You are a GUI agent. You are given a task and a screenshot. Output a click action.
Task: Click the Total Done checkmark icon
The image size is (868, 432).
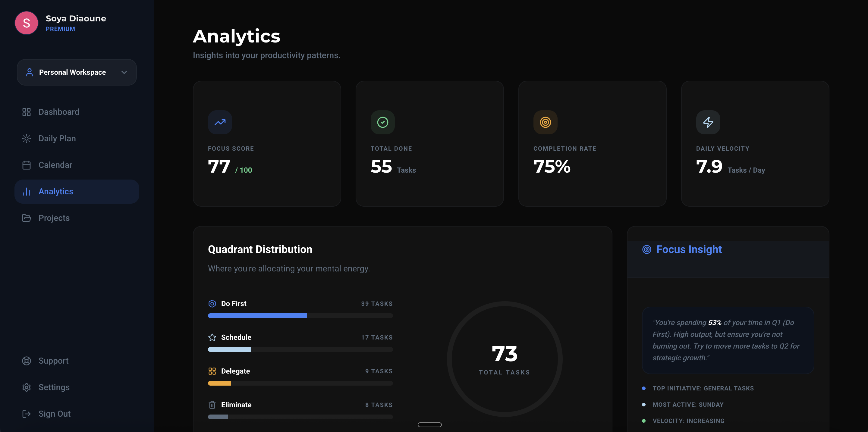(x=382, y=122)
